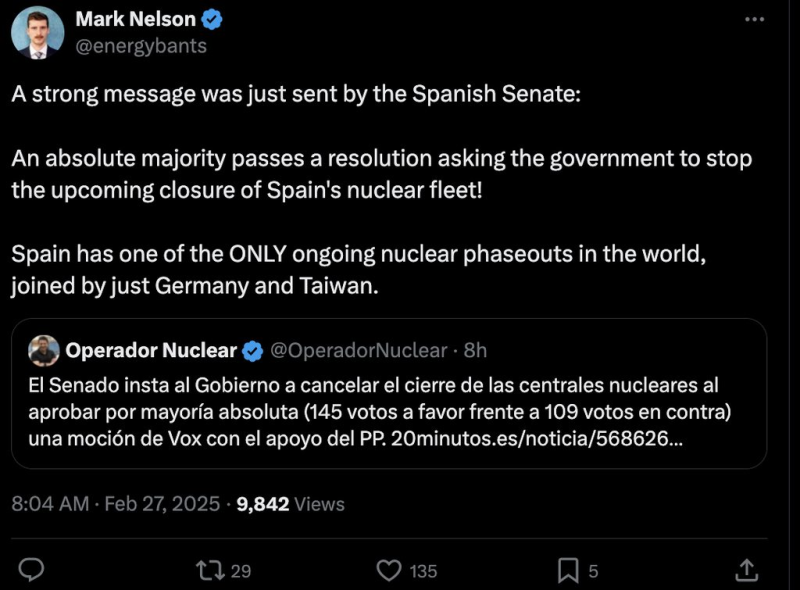Click the 8h quoted tweet timestamp
800x590 pixels.
477,350
